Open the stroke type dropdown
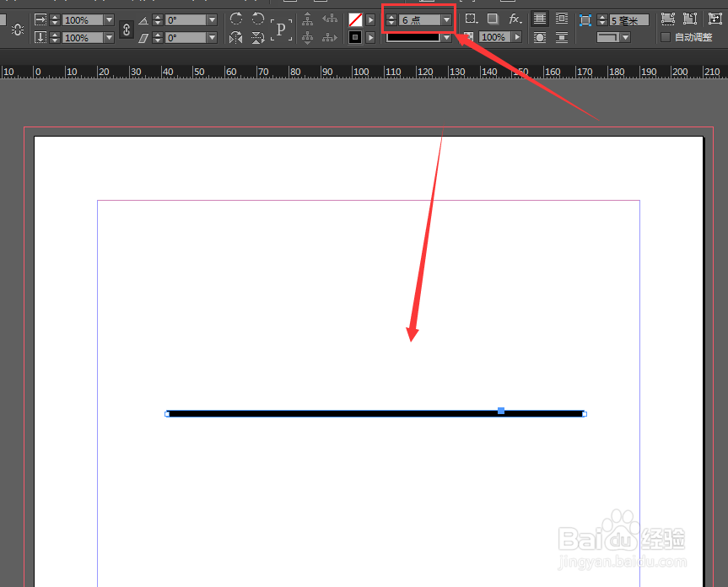Screen dimensions: 728x587 [446, 37]
